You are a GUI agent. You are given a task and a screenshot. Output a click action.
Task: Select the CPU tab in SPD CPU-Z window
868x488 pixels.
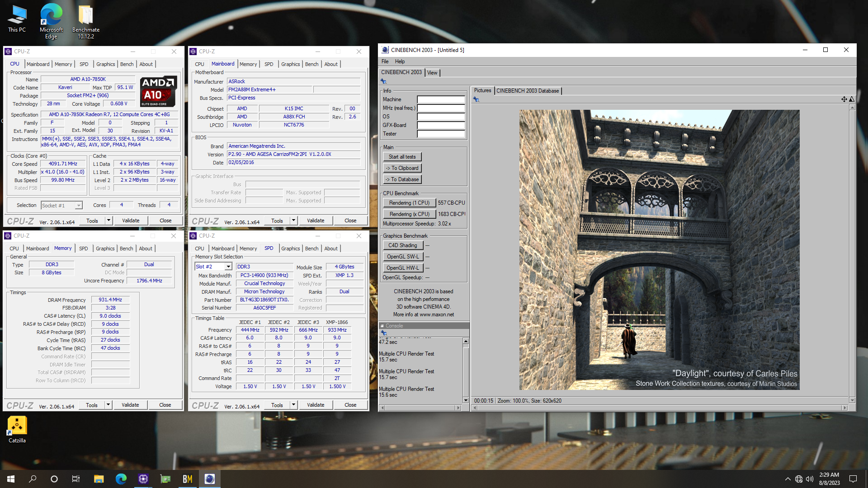[199, 249]
